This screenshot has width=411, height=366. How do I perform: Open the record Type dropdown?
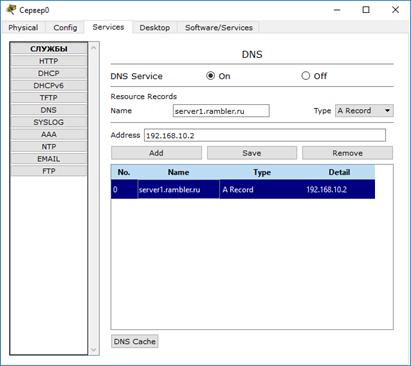(364, 111)
